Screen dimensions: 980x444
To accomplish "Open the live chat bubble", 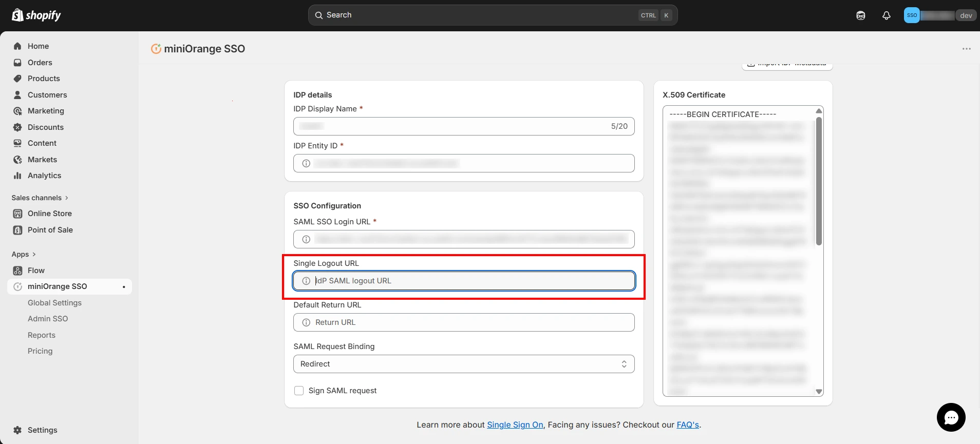I will click(951, 417).
